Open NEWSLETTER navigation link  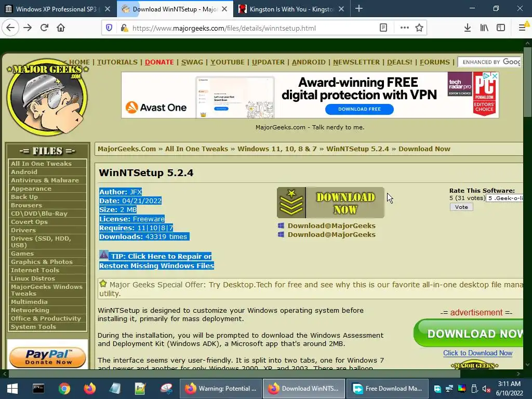click(356, 62)
